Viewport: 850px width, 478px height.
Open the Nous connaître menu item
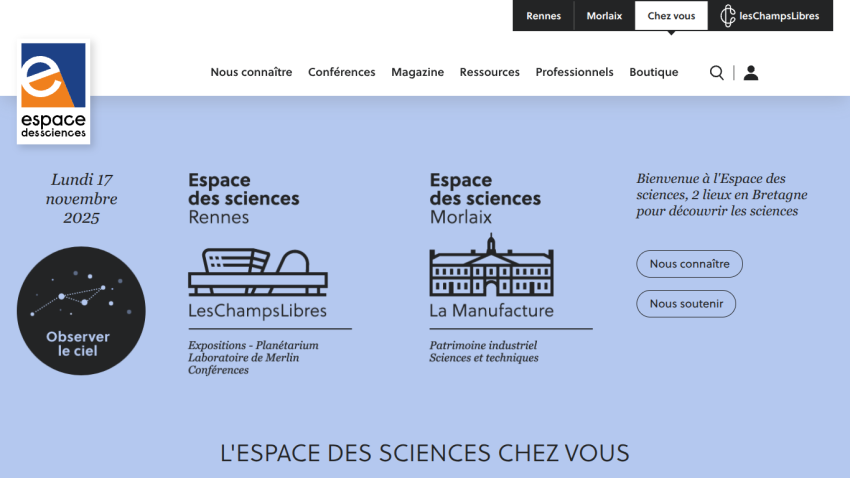251,72
